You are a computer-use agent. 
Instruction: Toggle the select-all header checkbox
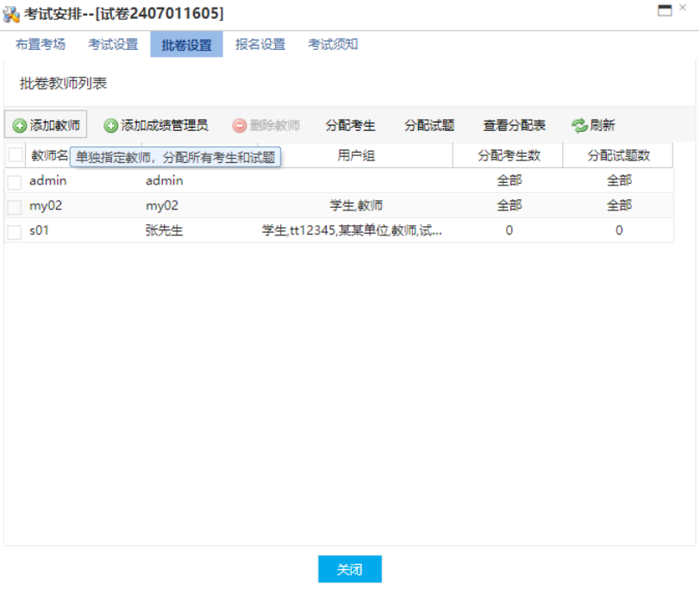pyautogui.click(x=16, y=155)
